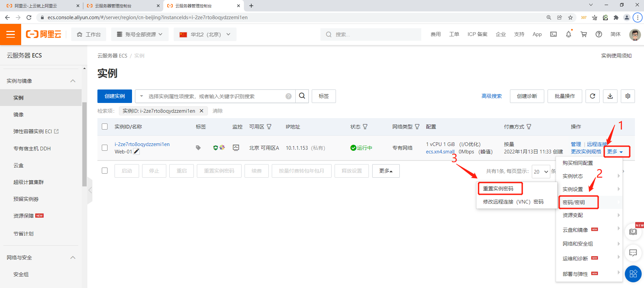Click the Aliyun logo
The width and height of the screenshot is (644, 288).
point(44,34)
